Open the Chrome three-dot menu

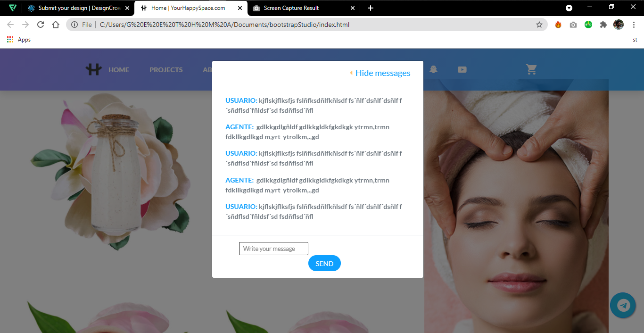[634, 25]
